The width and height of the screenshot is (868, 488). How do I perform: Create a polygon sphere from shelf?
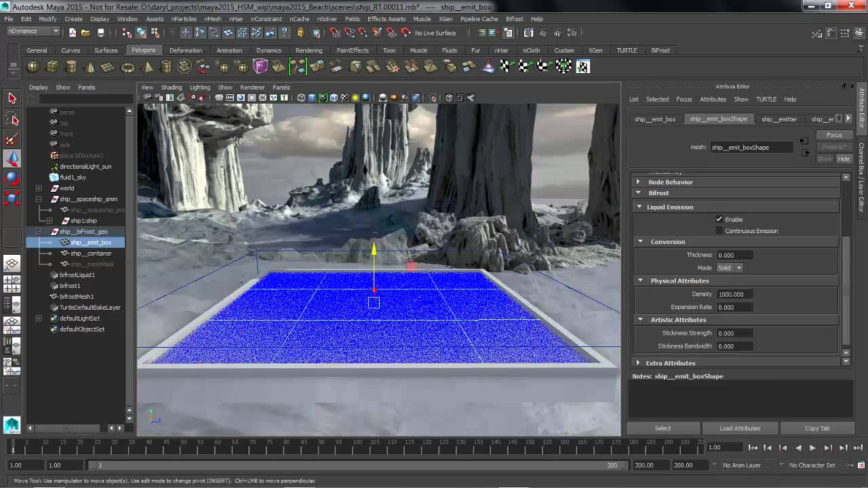(x=33, y=66)
